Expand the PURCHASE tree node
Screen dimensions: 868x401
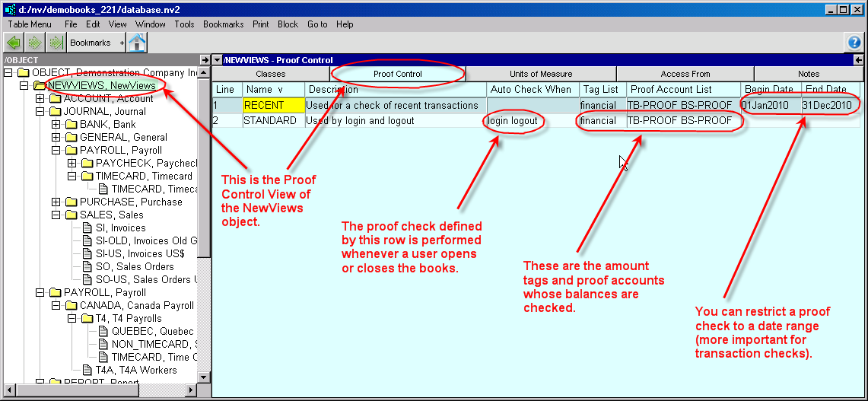tap(56, 202)
